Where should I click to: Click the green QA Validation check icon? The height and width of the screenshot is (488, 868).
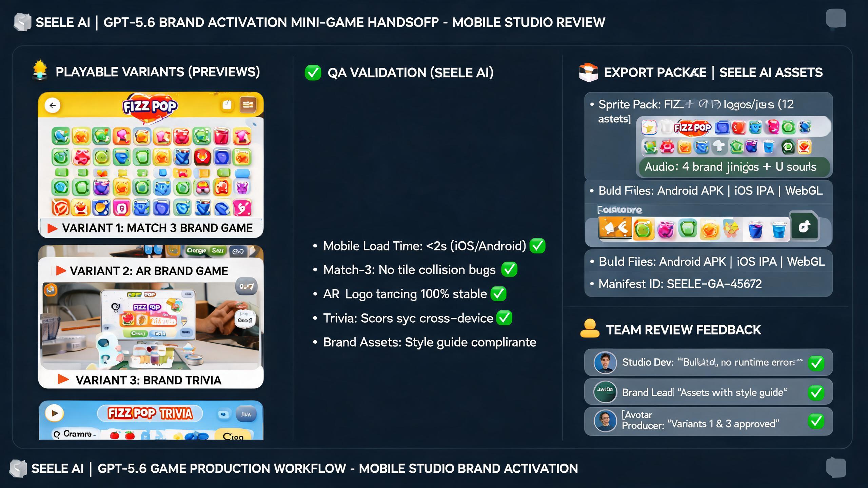click(313, 73)
